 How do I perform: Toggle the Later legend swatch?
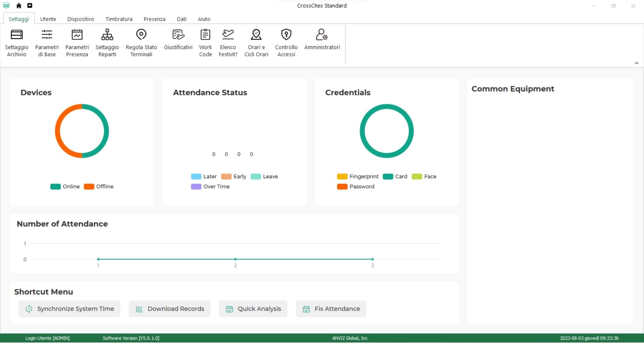point(196,177)
